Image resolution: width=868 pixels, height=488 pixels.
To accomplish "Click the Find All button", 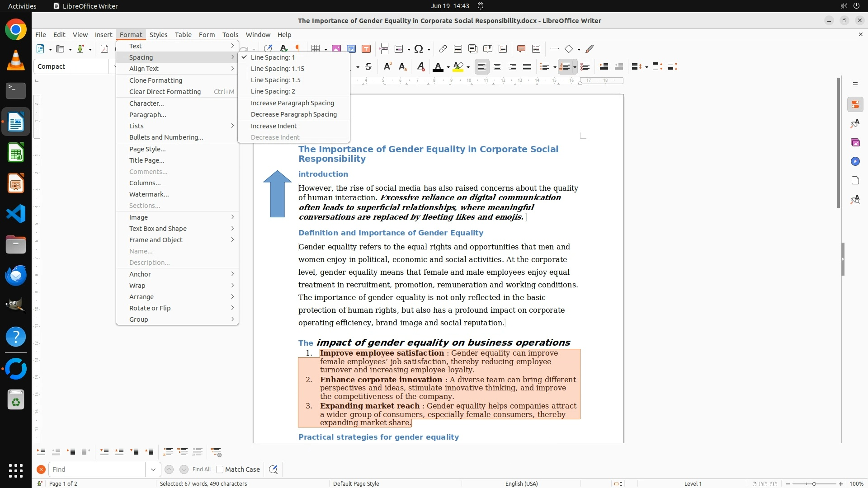I will point(201,469).
